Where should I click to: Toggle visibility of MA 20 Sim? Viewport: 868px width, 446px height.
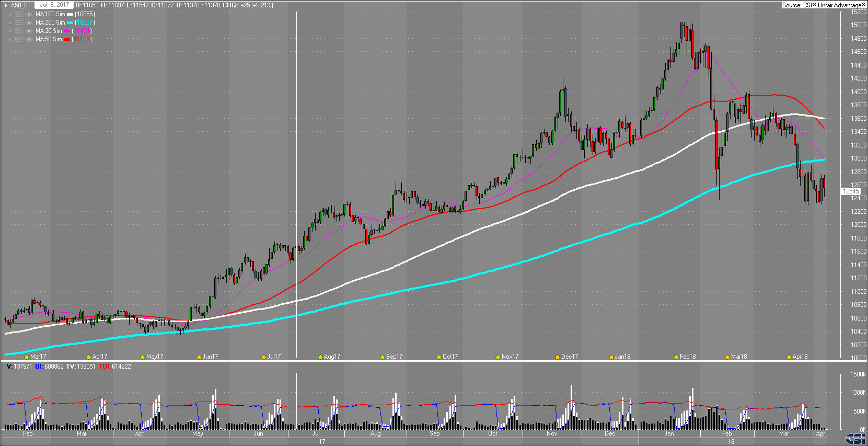[29, 31]
